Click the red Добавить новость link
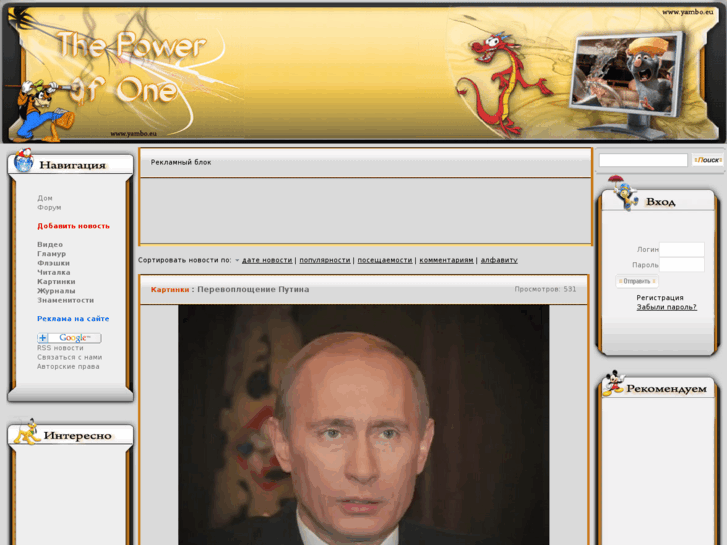This screenshot has height=545, width=727. click(x=73, y=226)
